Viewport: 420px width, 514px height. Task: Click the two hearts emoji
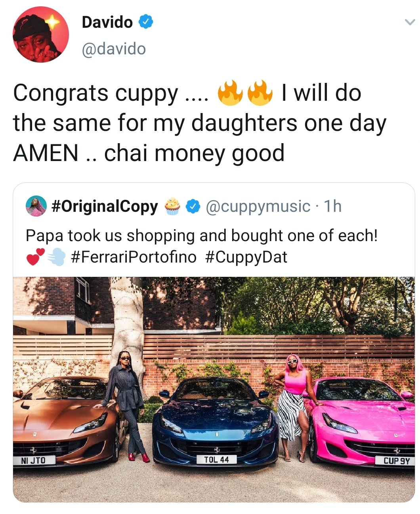tap(35, 257)
